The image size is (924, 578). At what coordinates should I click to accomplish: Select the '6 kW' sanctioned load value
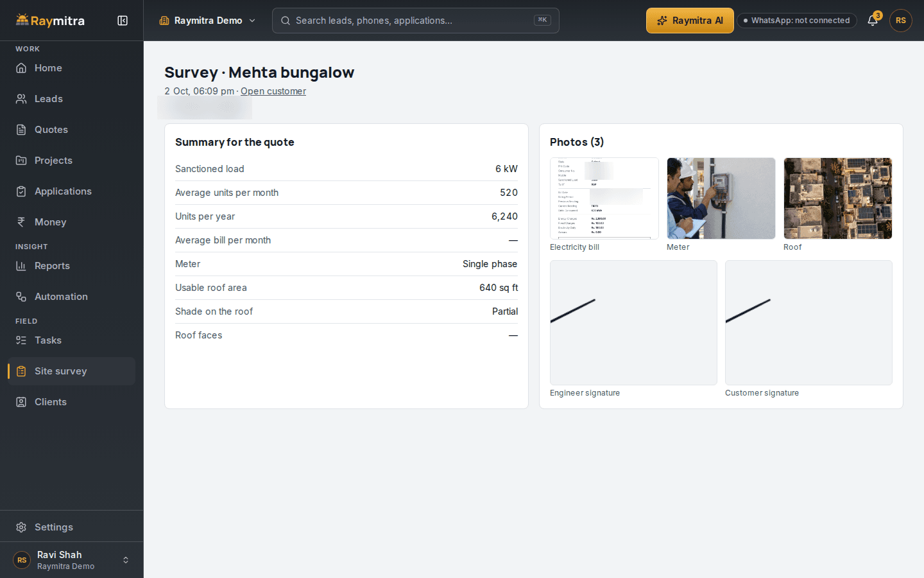pos(506,169)
